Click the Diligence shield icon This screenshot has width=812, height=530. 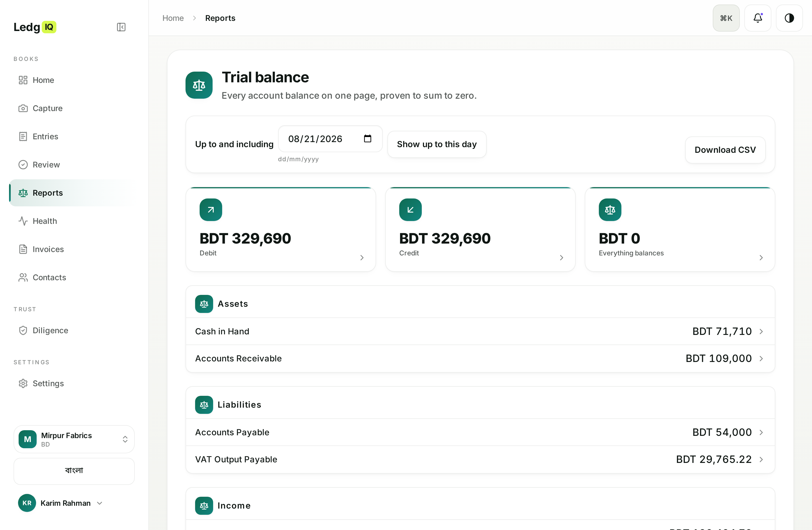coord(23,330)
